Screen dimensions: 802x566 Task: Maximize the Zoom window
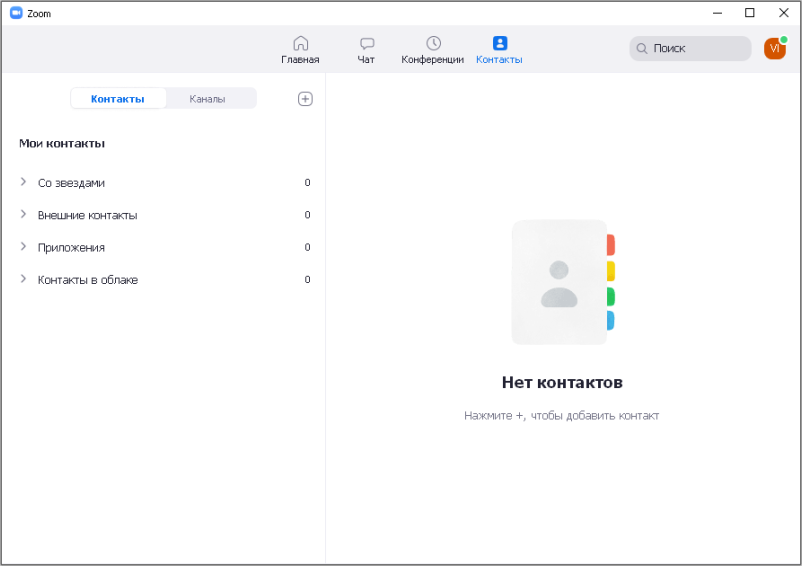point(749,13)
